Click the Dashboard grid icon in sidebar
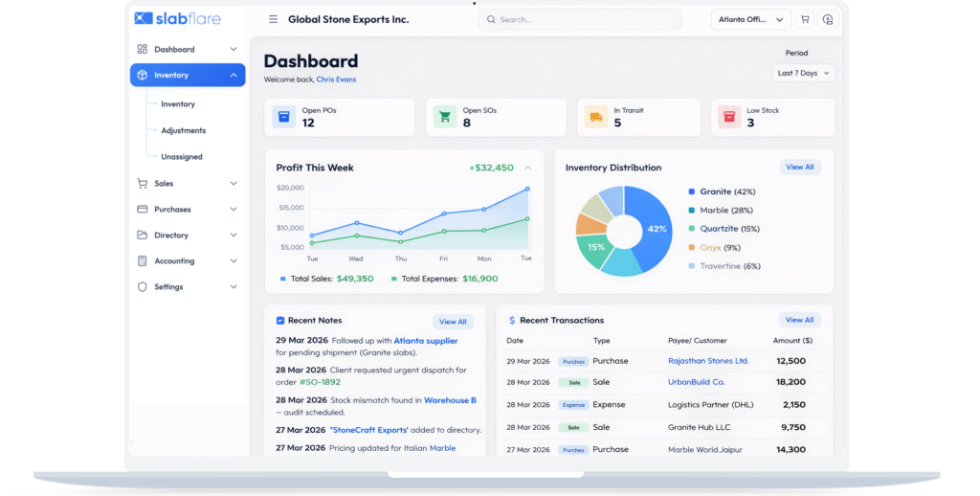The width and height of the screenshot is (980, 496). click(143, 49)
